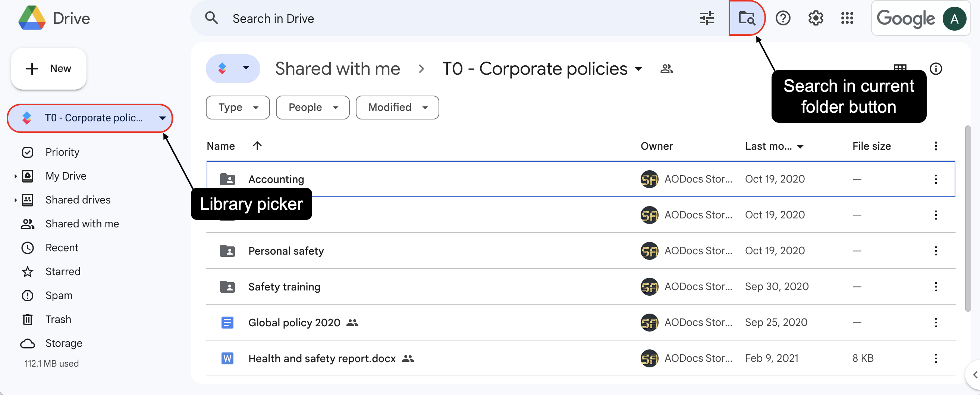Open Spam
The image size is (980, 395).
pyautogui.click(x=59, y=296)
